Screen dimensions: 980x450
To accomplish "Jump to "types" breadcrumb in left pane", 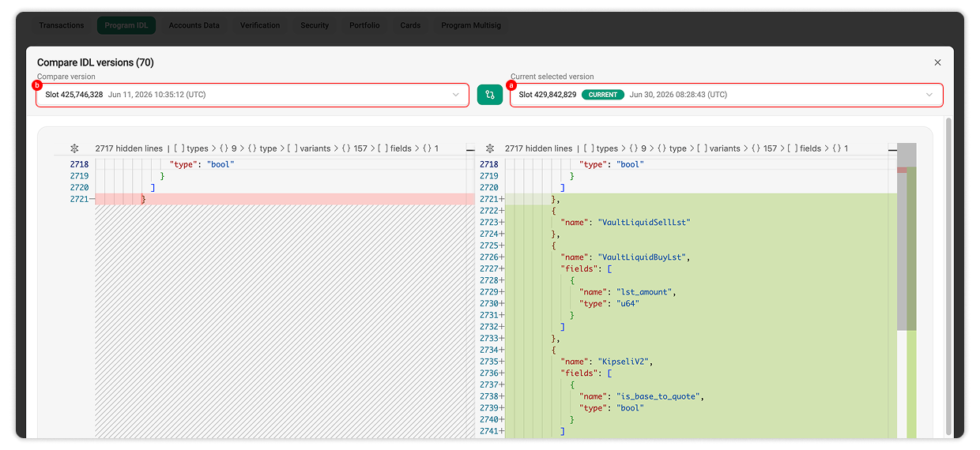I will [x=190, y=148].
